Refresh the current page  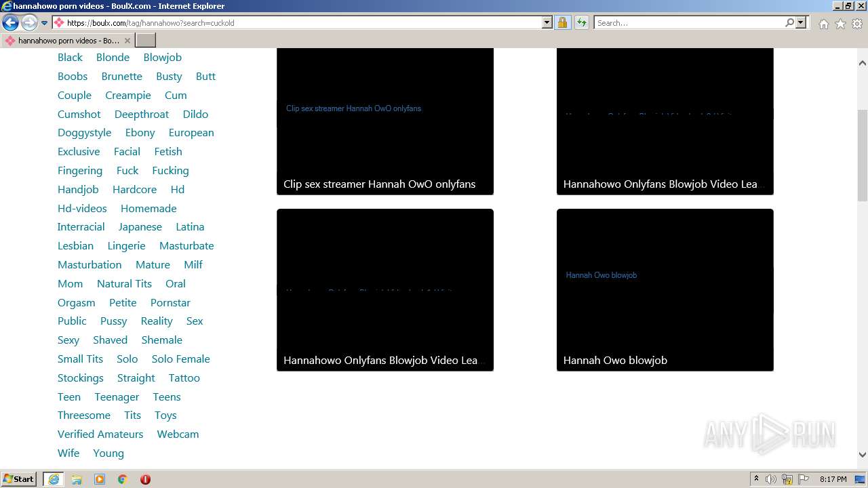pos(581,22)
